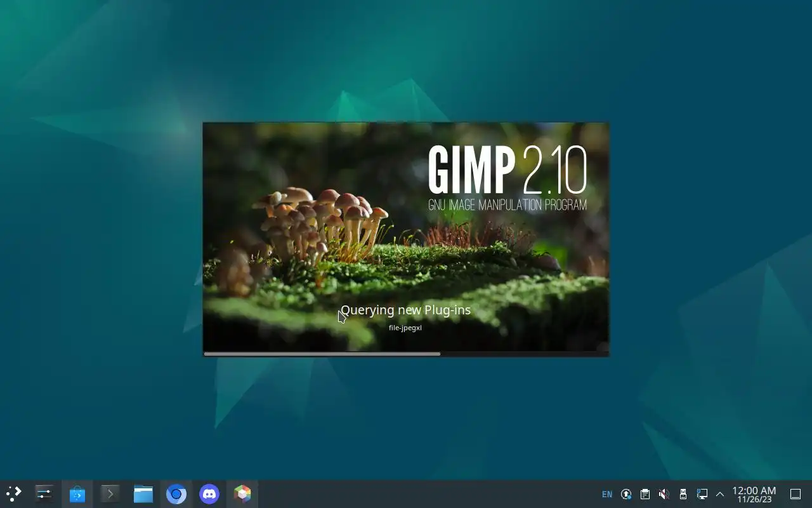
Task: Open System Settings from the taskbar
Action: (44, 493)
